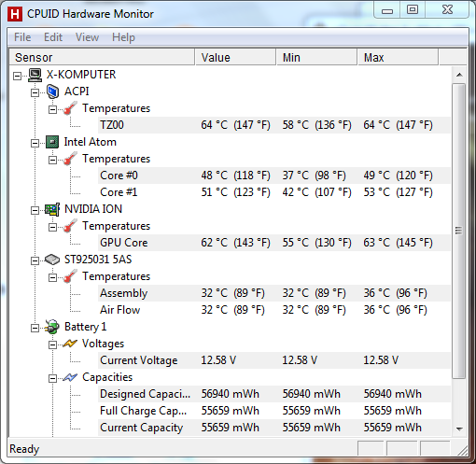Click the Voltages lightning icon
This screenshot has height=464, width=476.
tap(70, 344)
